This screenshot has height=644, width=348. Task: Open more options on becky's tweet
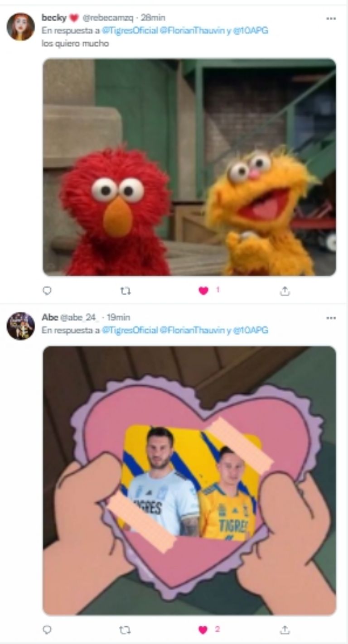pos(331,18)
